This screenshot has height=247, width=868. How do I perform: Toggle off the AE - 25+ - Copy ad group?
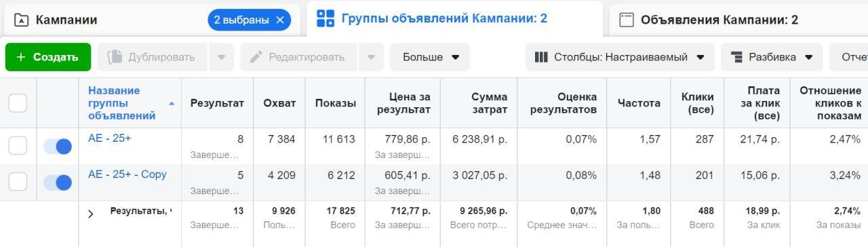point(58,183)
